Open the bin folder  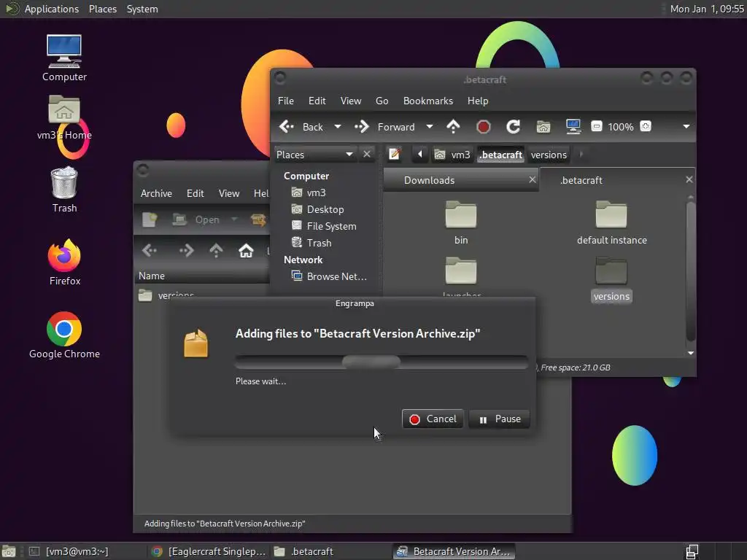[461, 222]
